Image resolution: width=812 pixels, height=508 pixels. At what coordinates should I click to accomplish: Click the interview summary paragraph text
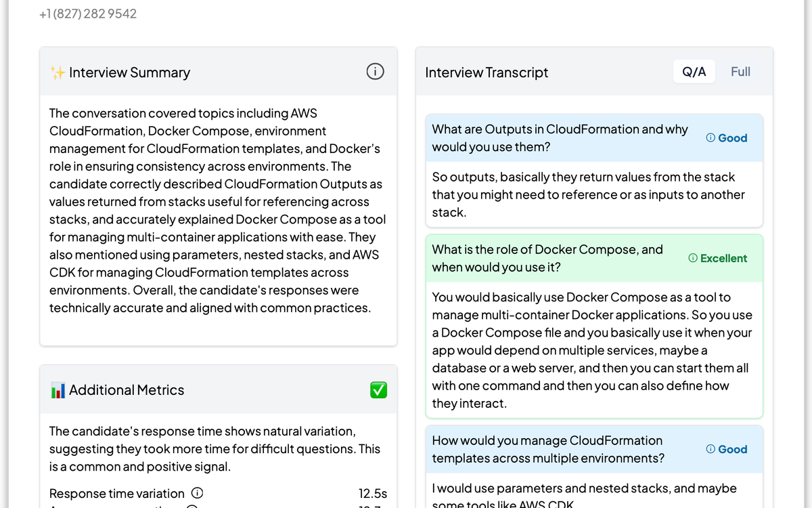[x=217, y=211]
